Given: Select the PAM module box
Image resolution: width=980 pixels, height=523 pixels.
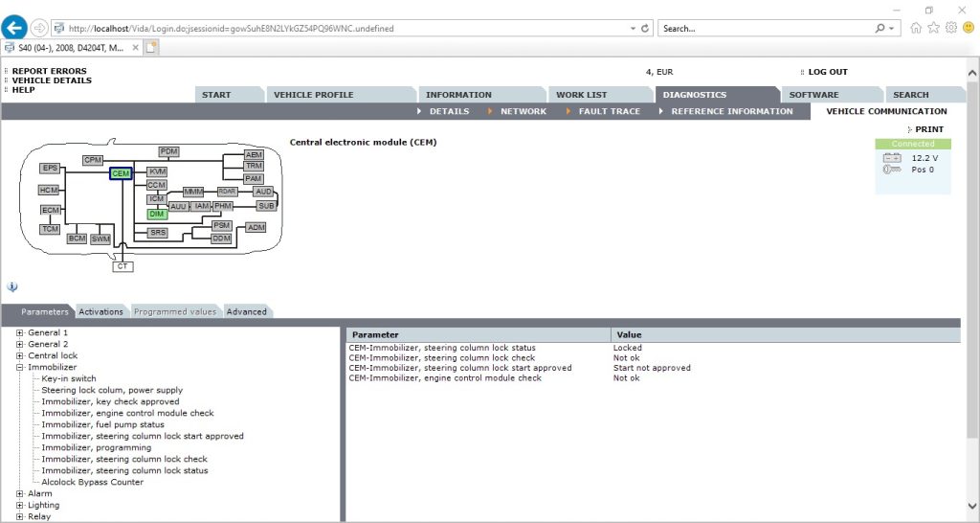Looking at the screenshot, I should click(x=253, y=178).
